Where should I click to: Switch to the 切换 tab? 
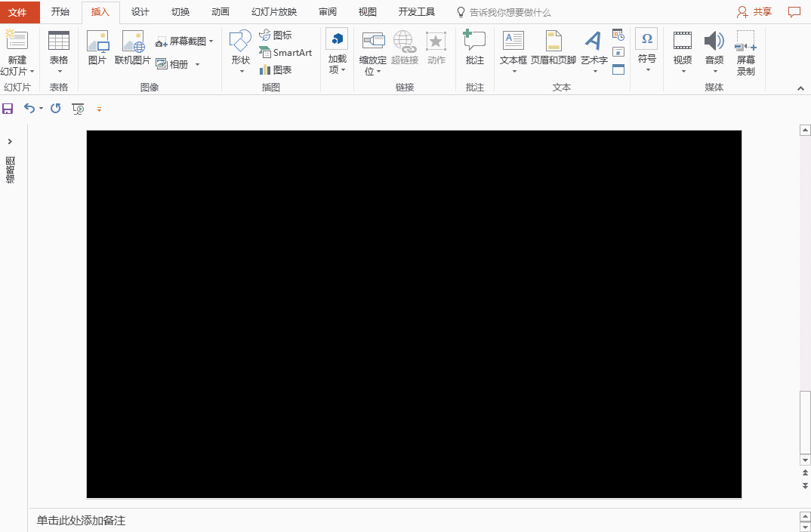click(180, 12)
